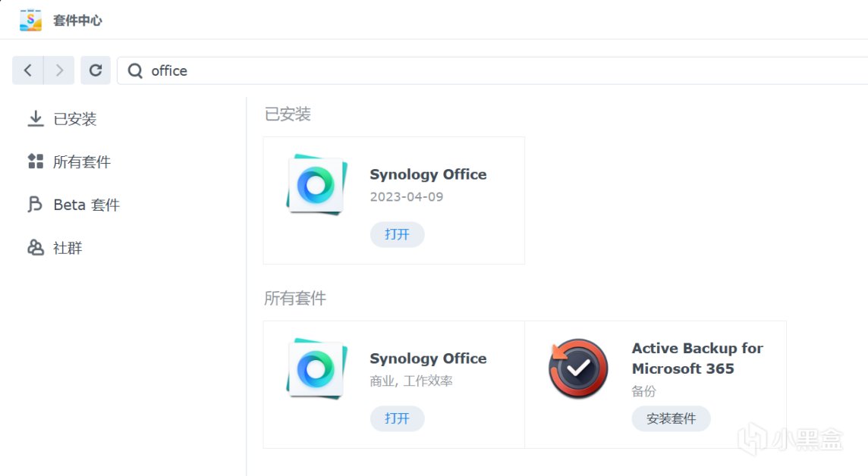Go back using the left arrow button

28,70
